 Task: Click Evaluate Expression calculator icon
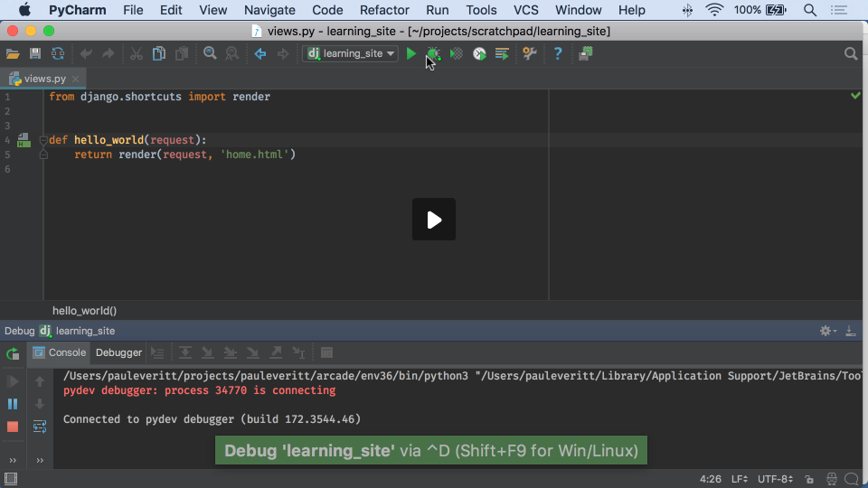tap(326, 352)
